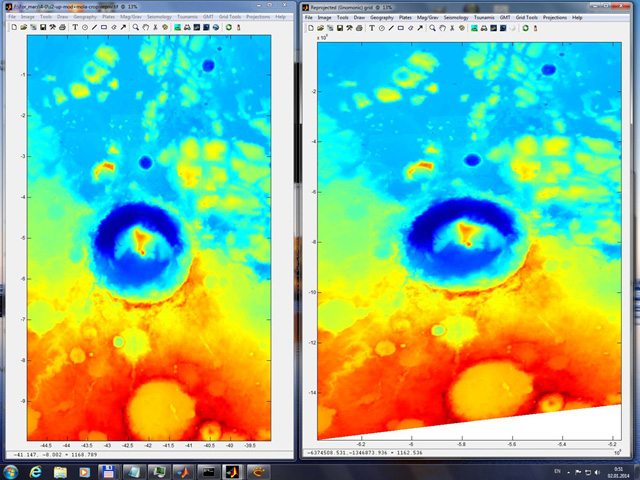Open Help menu in left Mirone window
The height and width of the screenshot is (480, 640).
click(x=280, y=17)
